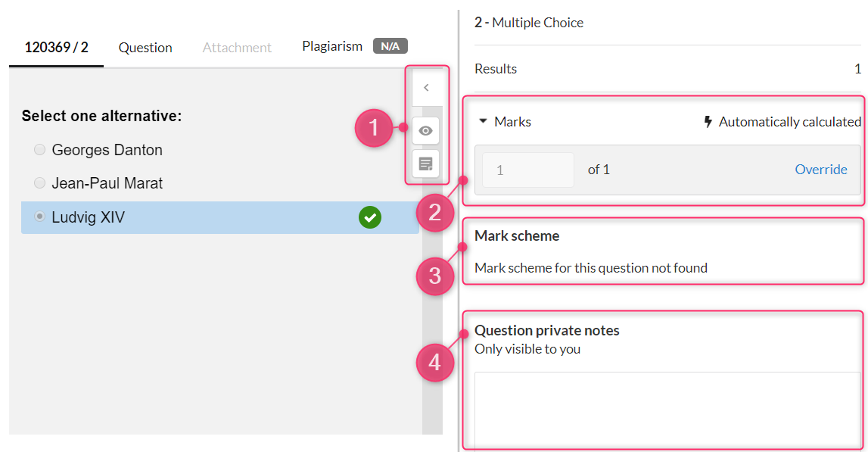Viewport: 868px width, 452px height.
Task: Select the Georges Danton radio button
Action: point(39,150)
